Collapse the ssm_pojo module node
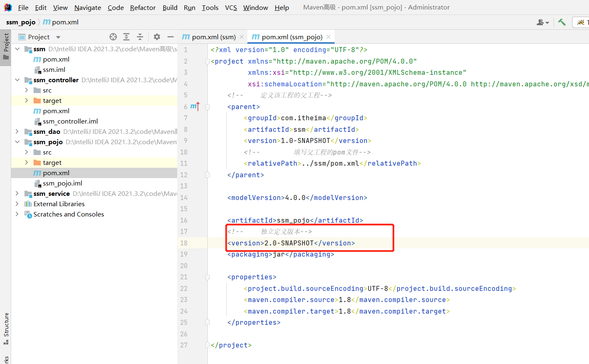589x364 pixels. [x=17, y=142]
